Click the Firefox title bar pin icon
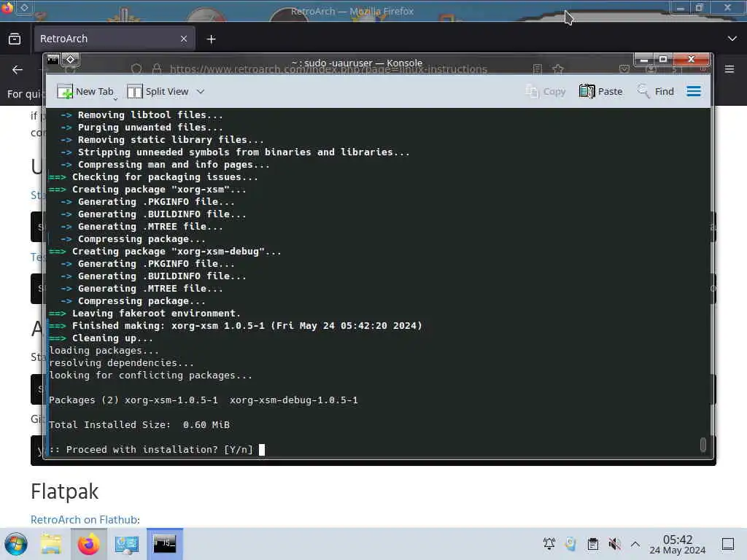 coord(24,7)
